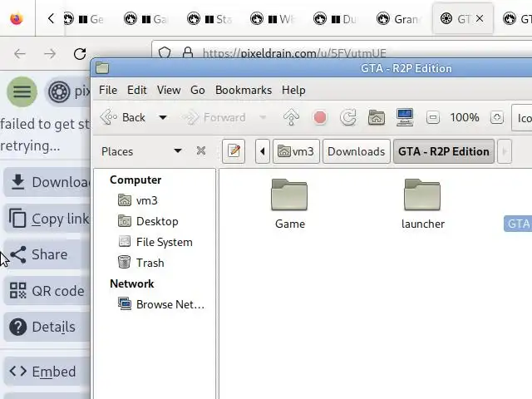
Task: Click the highlighted GTA file label
Action: pyautogui.click(x=518, y=224)
